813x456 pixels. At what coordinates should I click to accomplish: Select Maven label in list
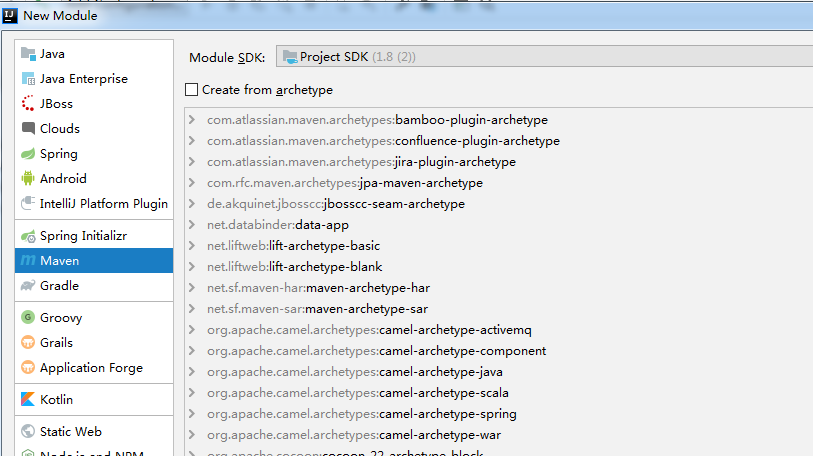click(x=60, y=260)
